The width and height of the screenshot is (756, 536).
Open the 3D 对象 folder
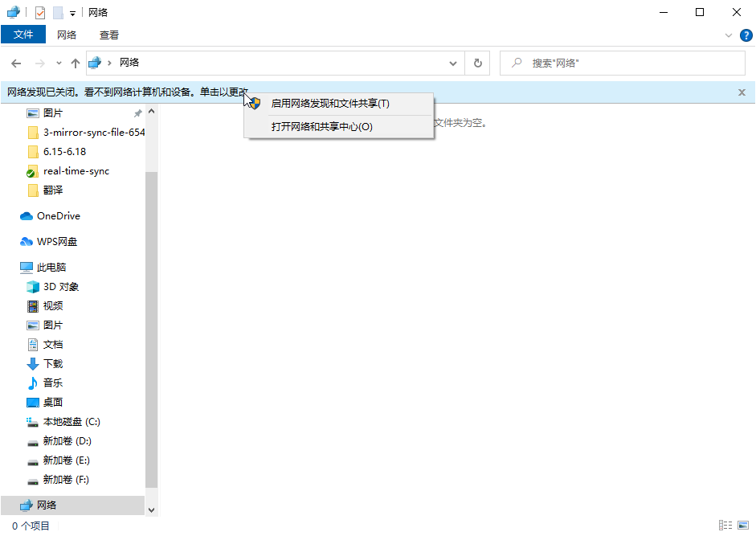60,287
